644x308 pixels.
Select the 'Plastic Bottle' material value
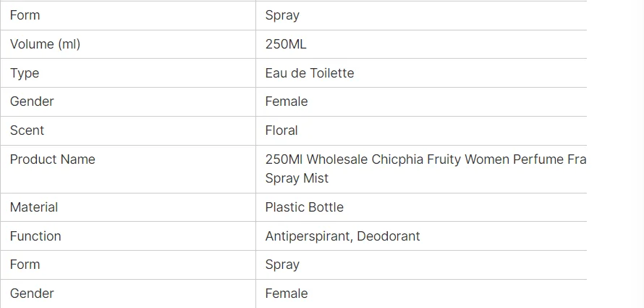(305, 207)
